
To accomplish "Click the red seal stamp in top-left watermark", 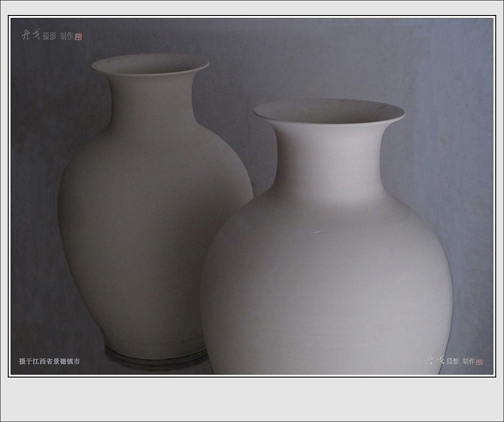I will click(79, 37).
